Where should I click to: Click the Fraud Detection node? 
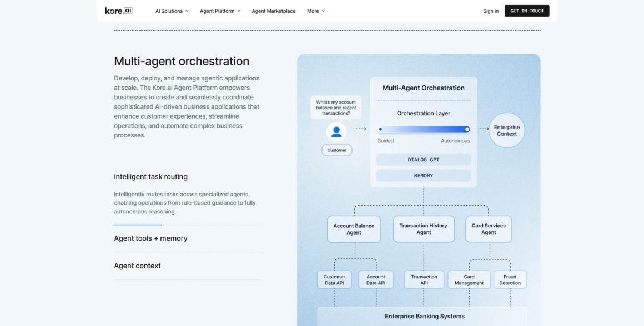click(x=510, y=280)
